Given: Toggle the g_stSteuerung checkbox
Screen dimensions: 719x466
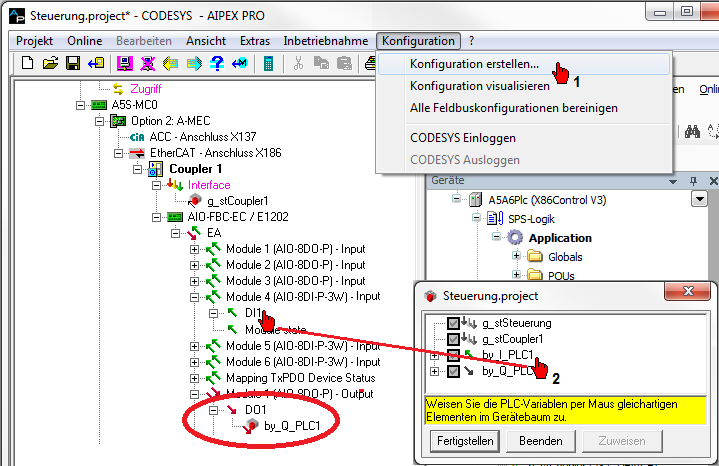Looking at the screenshot, I should pos(453,323).
